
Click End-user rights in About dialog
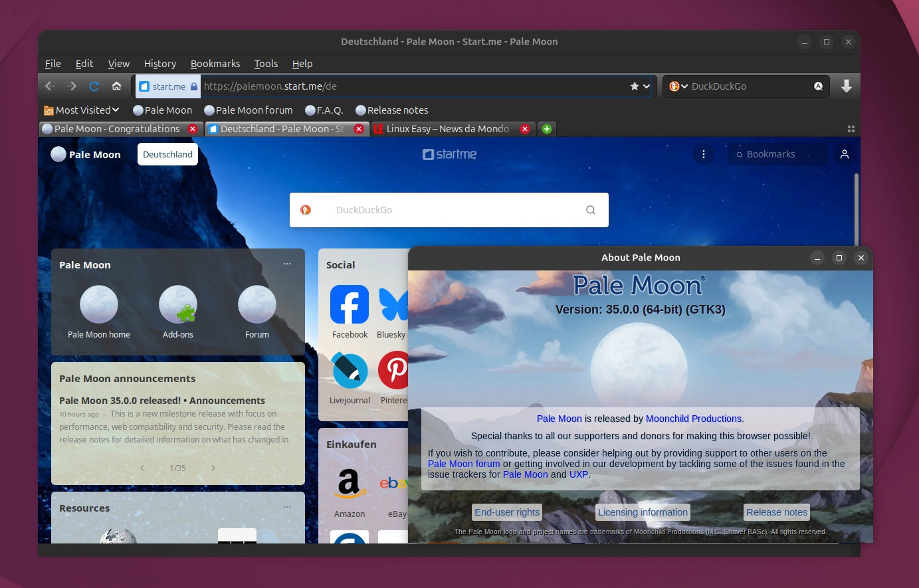(507, 512)
